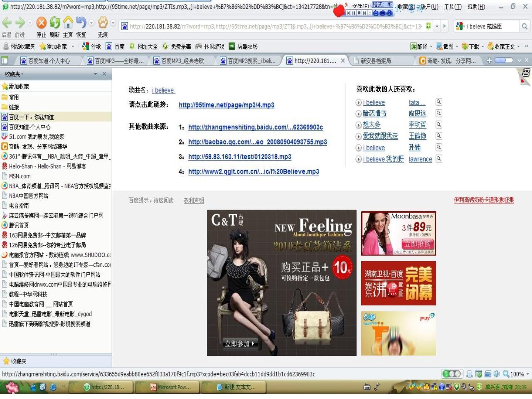
Task: Click stop button on mini media player
Action: (x=359, y=13)
